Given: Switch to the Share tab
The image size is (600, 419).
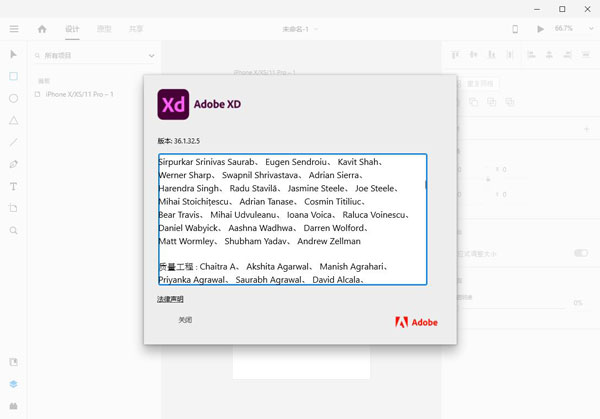Looking at the screenshot, I should point(136,29).
